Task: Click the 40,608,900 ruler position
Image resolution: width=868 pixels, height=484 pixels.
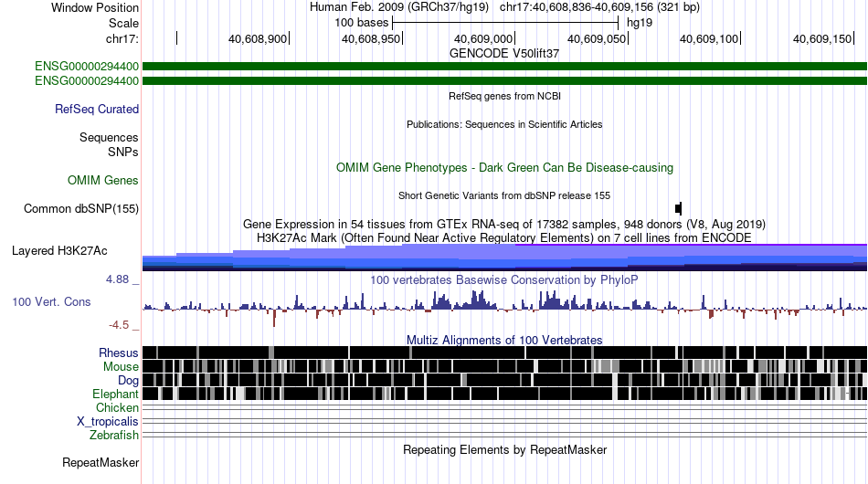Action: point(258,39)
